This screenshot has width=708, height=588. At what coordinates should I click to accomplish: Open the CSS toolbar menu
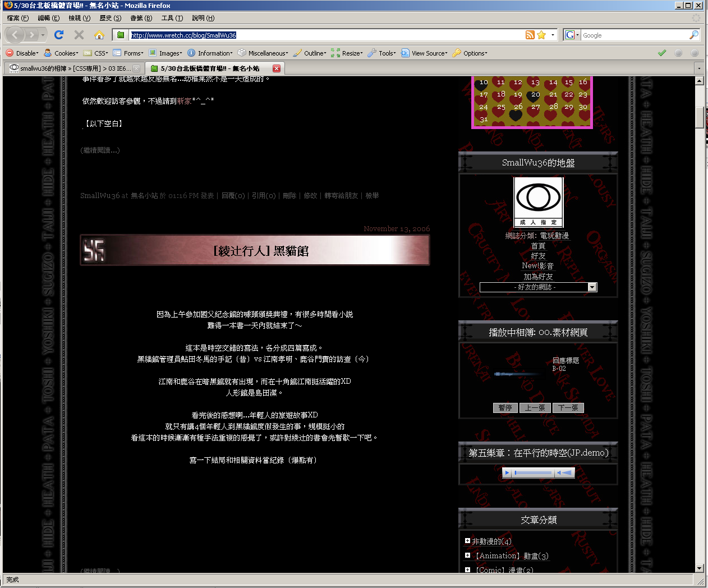[x=96, y=53]
